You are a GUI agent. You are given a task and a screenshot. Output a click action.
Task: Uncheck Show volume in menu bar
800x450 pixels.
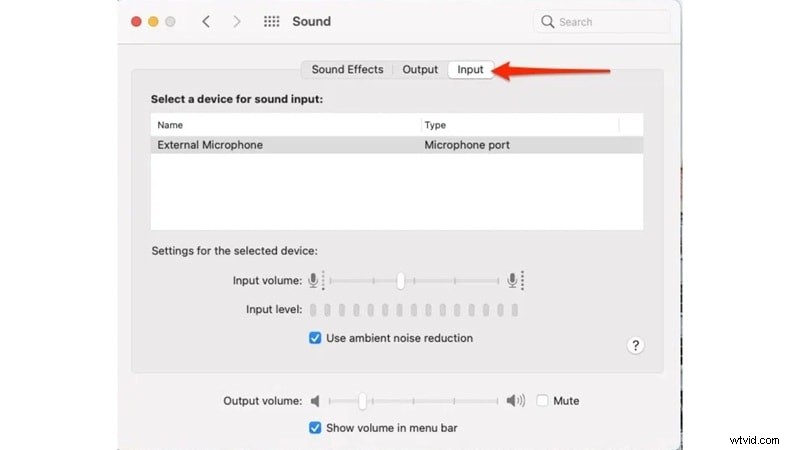pos(315,428)
